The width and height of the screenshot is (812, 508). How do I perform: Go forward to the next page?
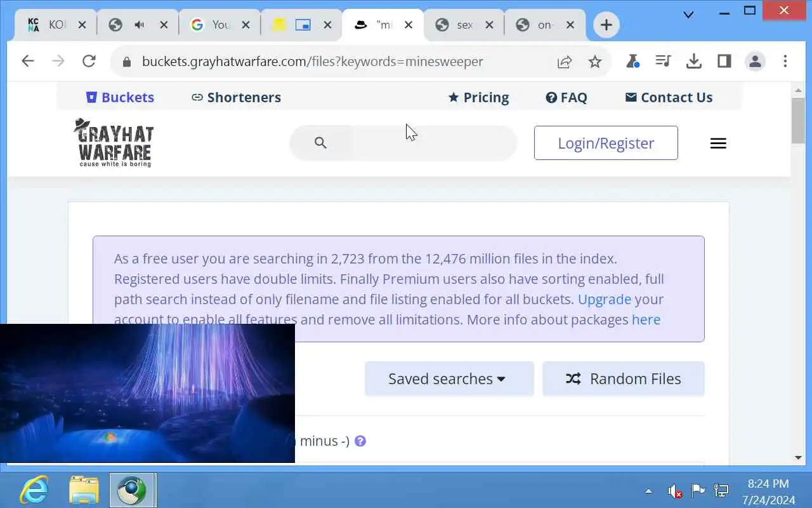click(x=58, y=61)
